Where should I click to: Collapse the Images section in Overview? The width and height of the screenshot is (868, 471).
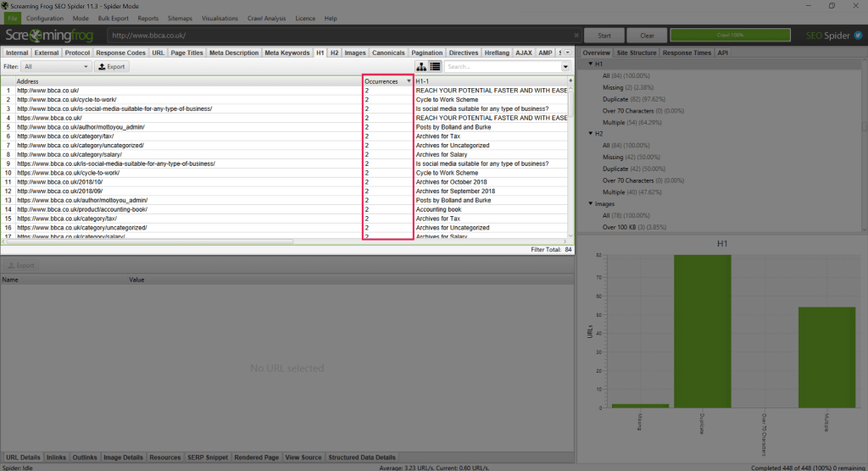(x=591, y=203)
